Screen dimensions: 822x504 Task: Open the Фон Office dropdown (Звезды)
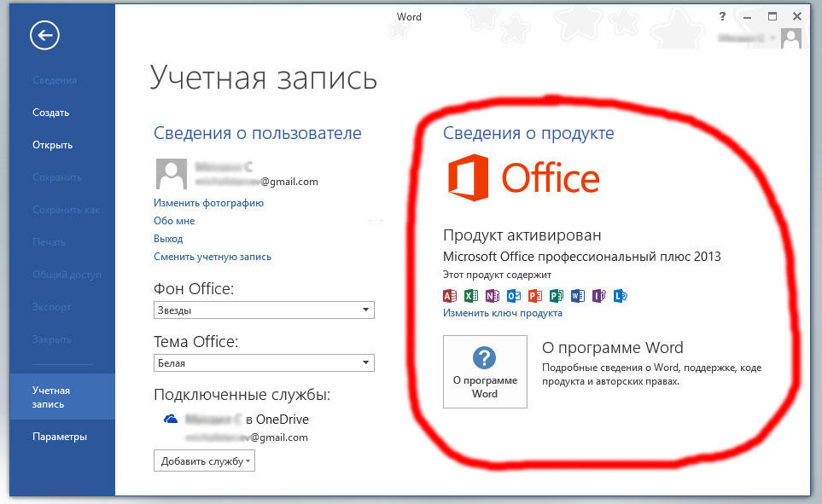tap(264, 310)
